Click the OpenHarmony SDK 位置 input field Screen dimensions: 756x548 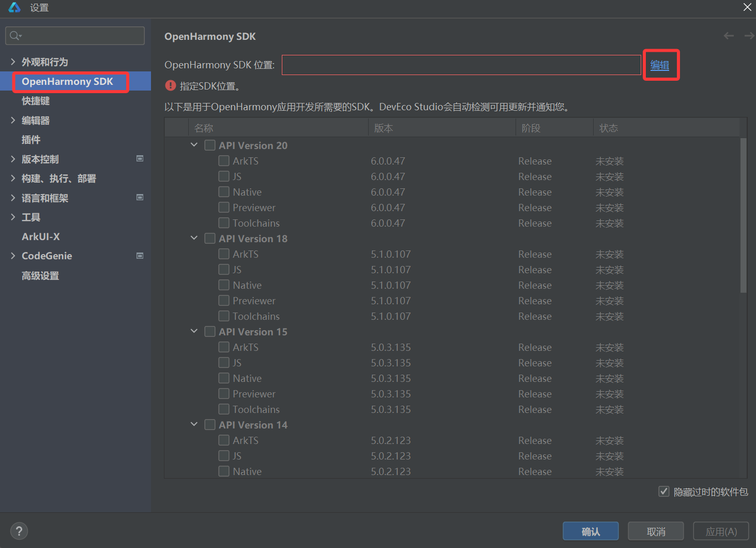pos(461,65)
